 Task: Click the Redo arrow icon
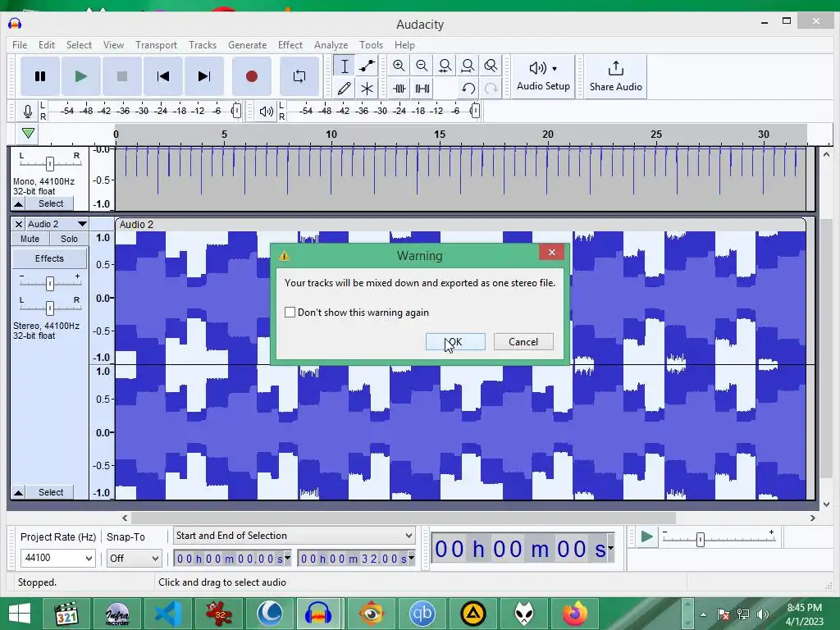(491, 89)
